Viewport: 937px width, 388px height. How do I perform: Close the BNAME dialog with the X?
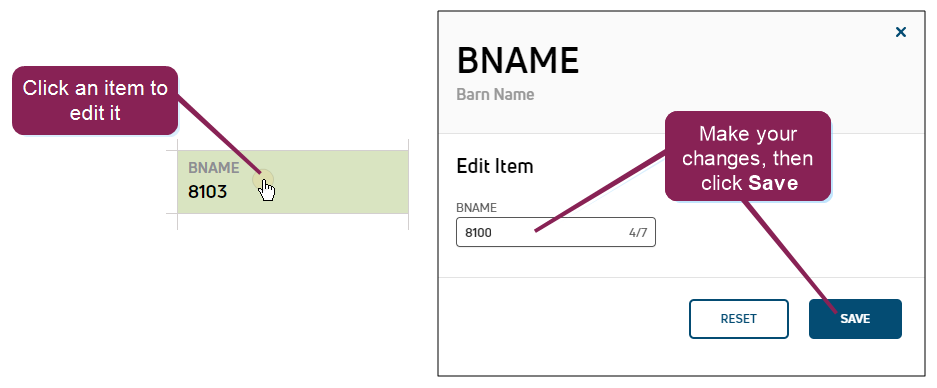click(901, 32)
